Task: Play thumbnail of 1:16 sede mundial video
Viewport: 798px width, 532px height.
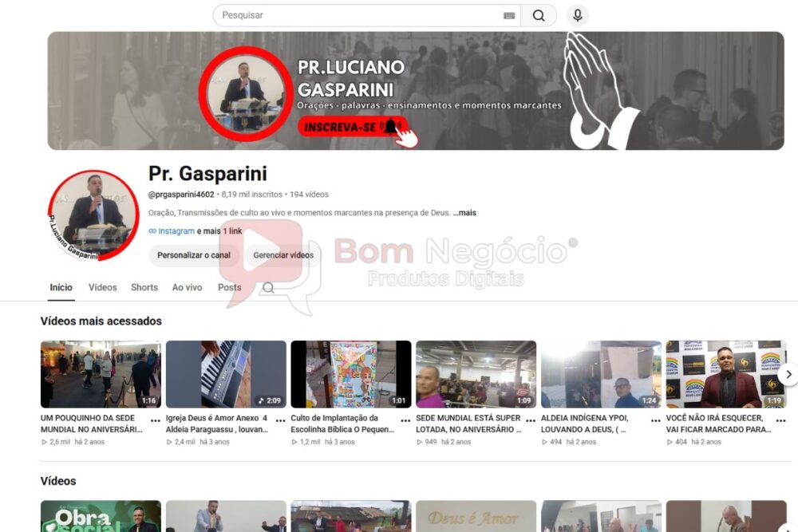Action: click(x=101, y=374)
